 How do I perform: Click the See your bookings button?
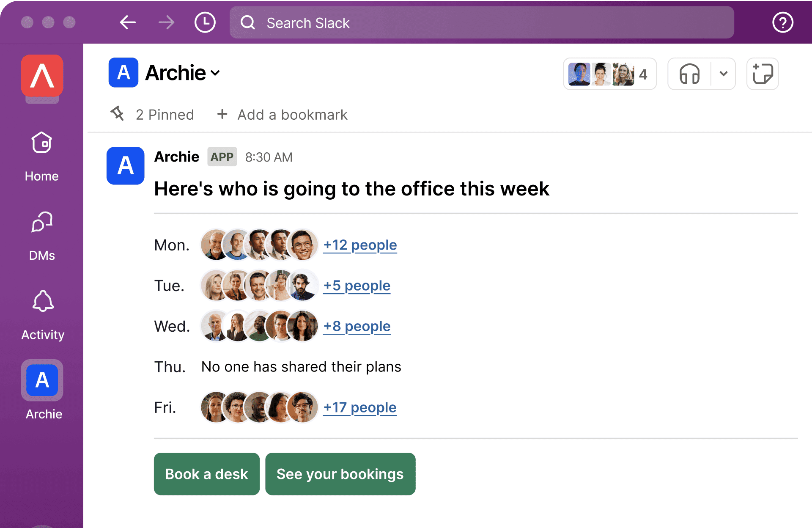pyautogui.click(x=340, y=474)
